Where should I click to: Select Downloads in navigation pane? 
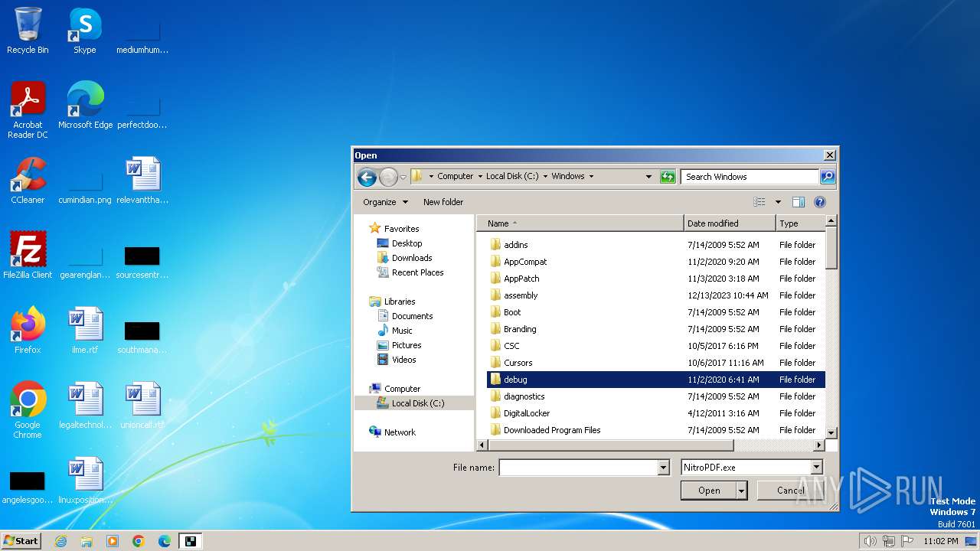point(412,258)
